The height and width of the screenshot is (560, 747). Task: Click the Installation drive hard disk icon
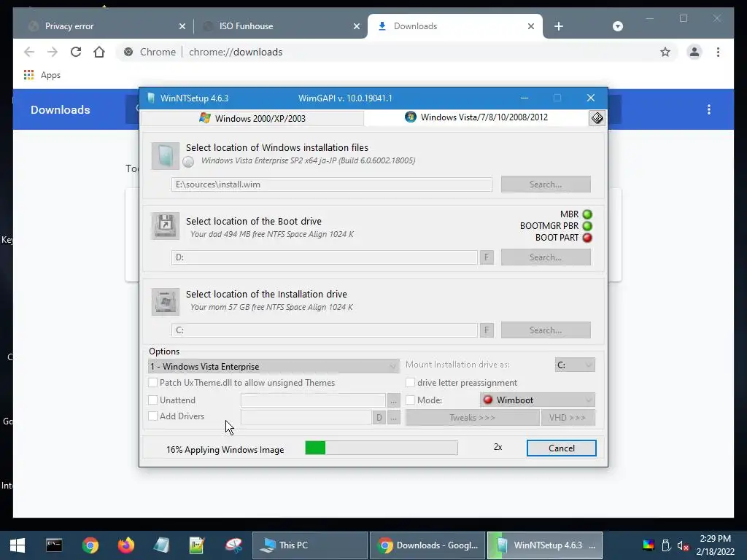point(166,301)
